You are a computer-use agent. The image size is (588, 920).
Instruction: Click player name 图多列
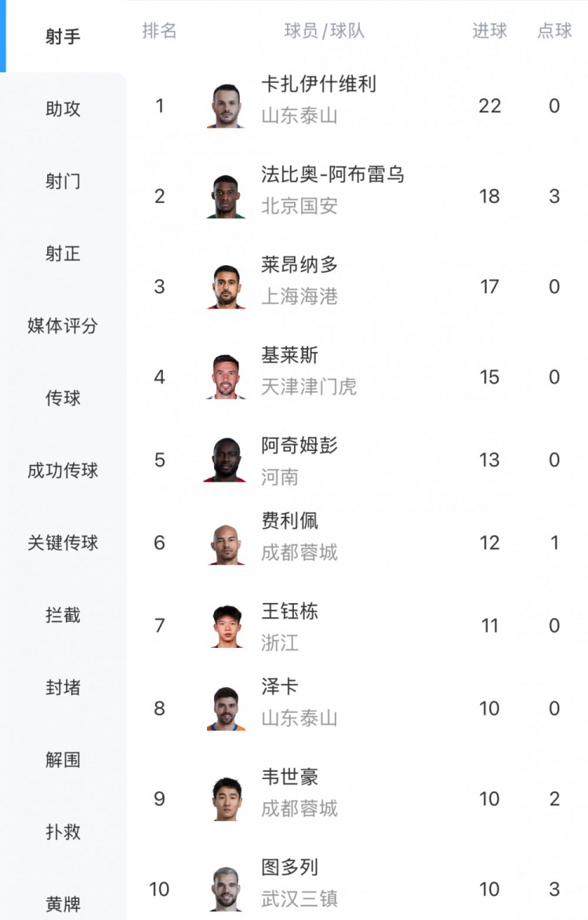[x=289, y=867]
